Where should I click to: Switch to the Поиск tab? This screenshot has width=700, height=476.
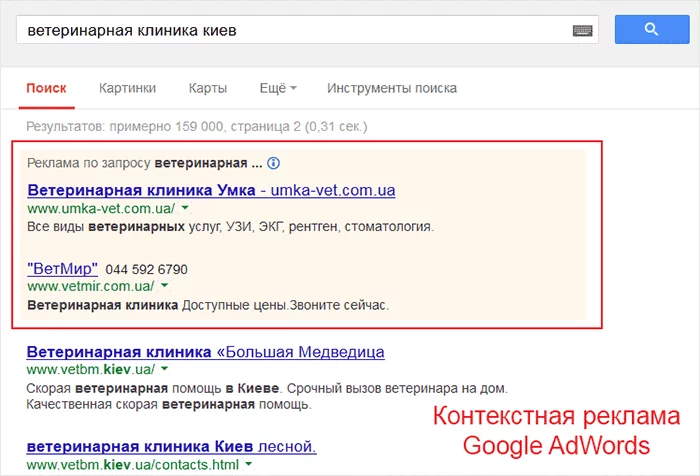(x=46, y=88)
